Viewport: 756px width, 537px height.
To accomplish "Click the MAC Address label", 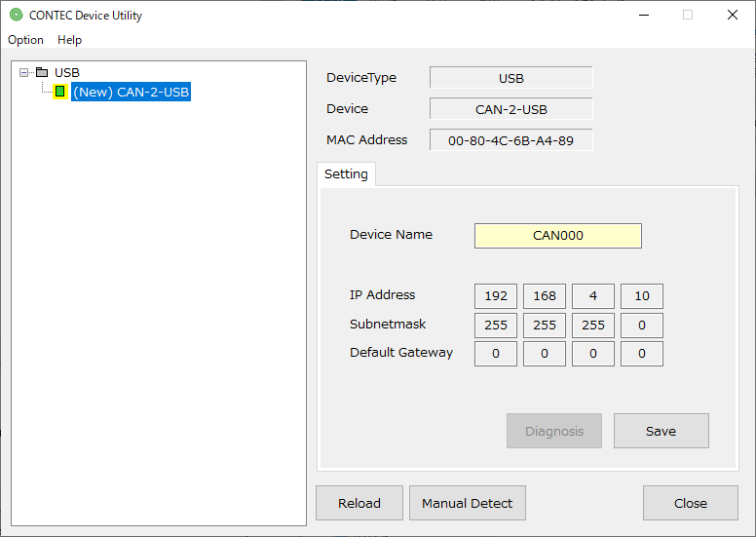I will click(x=367, y=140).
